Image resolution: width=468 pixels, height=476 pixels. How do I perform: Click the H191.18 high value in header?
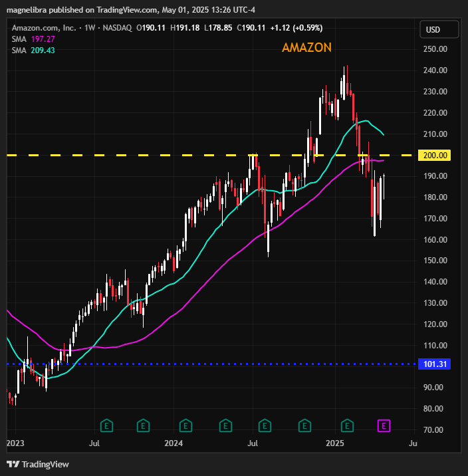185,28
